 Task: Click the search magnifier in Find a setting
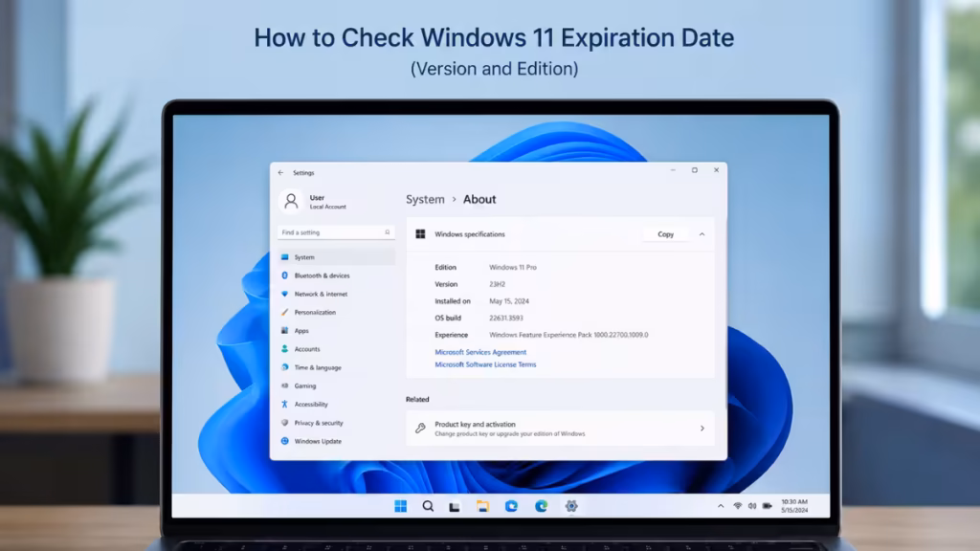[x=387, y=232]
